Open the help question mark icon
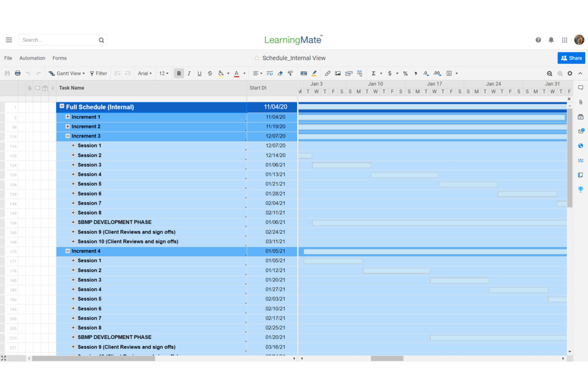 tap(538, 40)
